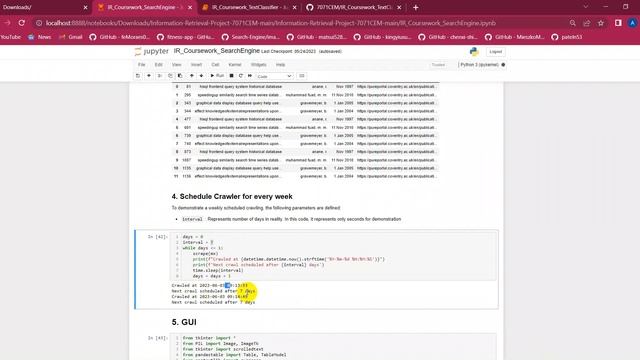The image size is (640, 360).
Task: Click the Jupyter logo
Action: click(151, 51)
